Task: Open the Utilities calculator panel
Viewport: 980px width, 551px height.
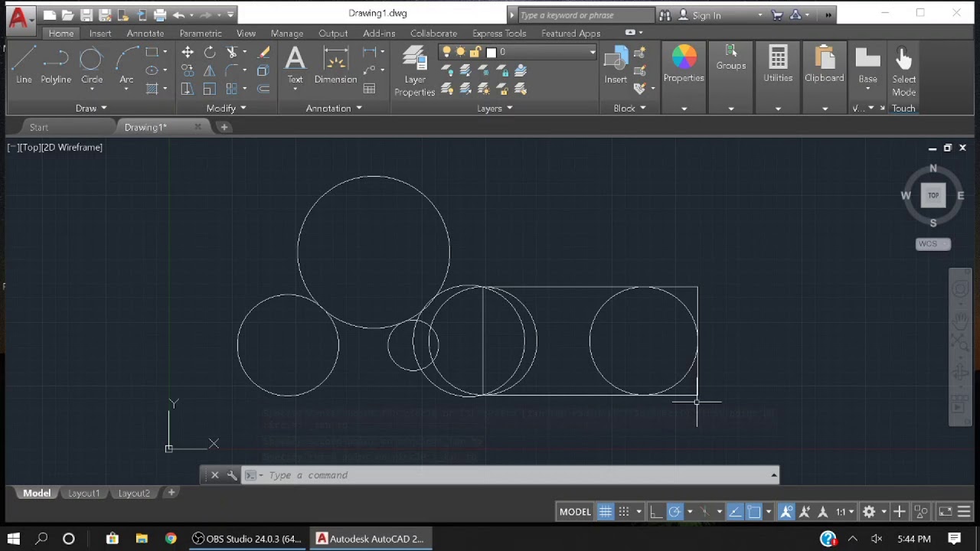Action: pos(778,64)
